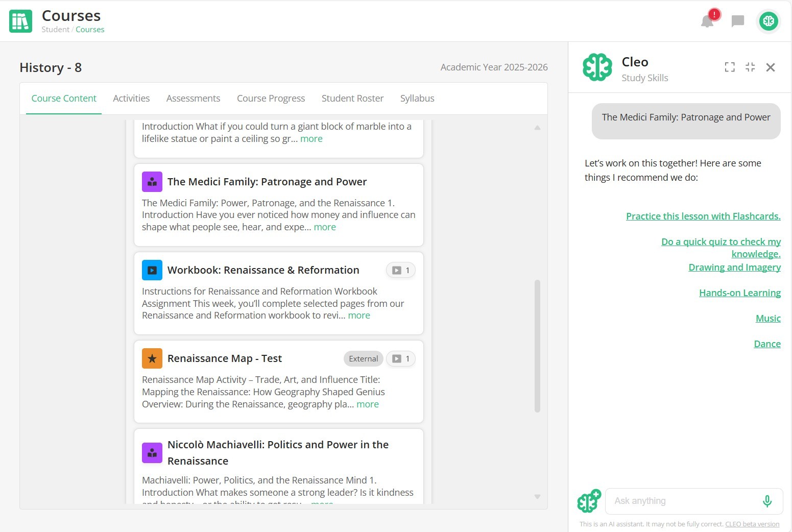Viewport: 792px width, 532px height.
Task: Click the Cleo logo in the assistant panel
Action: point(597,67)
